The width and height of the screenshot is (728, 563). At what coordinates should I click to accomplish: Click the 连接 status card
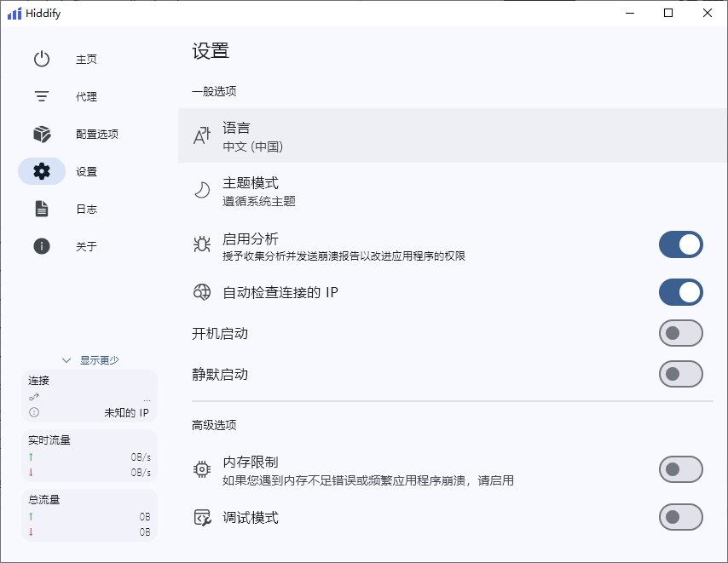(x=90, y=396)
